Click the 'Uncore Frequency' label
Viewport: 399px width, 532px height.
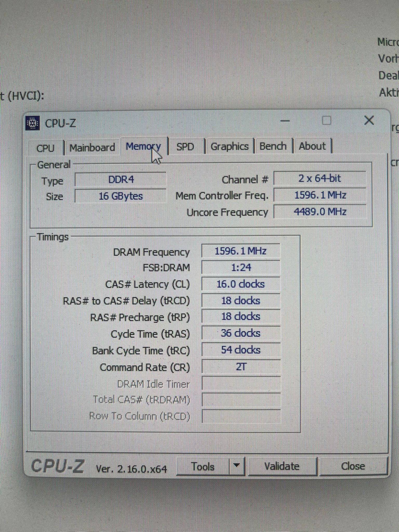227,212
